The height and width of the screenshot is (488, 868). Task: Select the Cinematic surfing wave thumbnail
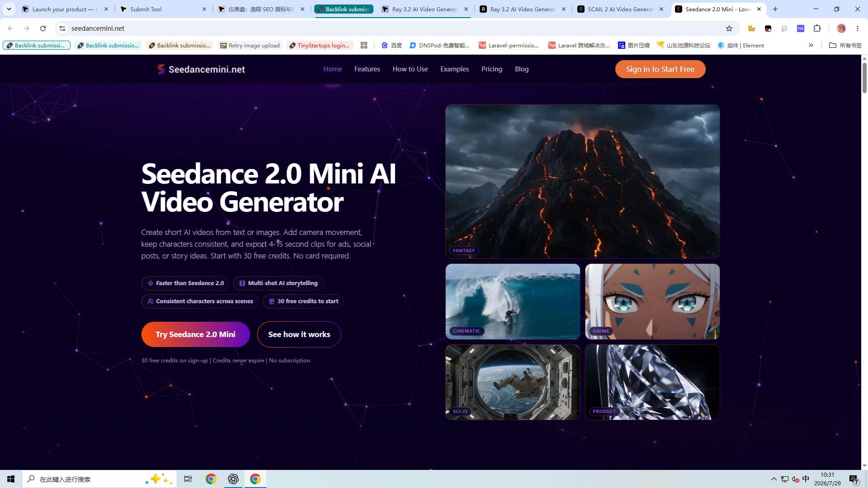513,301
